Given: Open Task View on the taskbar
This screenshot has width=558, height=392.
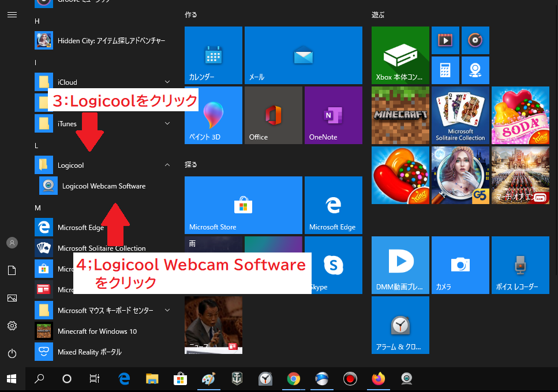Looking at the screenshot, I should (x=95, y=379).
